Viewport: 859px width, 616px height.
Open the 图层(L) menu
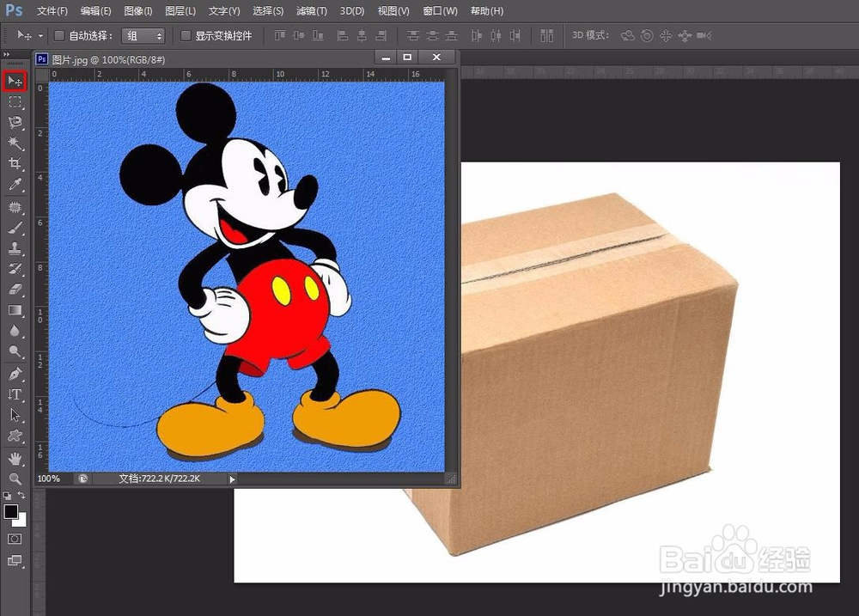(180, 11)
